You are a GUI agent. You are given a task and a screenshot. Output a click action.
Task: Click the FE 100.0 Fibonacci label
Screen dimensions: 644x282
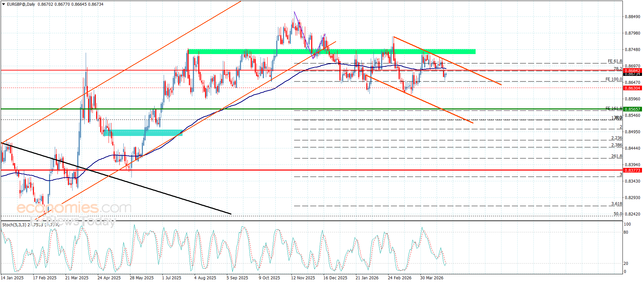(x=613, y=79)
